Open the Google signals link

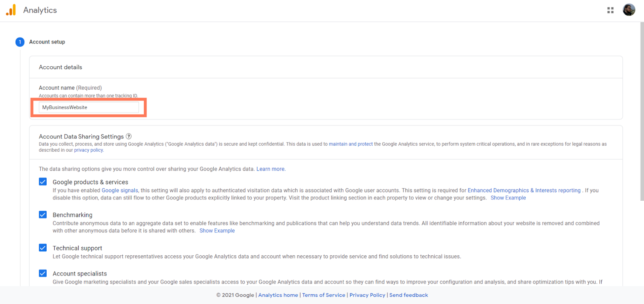[x=120, y=191]
